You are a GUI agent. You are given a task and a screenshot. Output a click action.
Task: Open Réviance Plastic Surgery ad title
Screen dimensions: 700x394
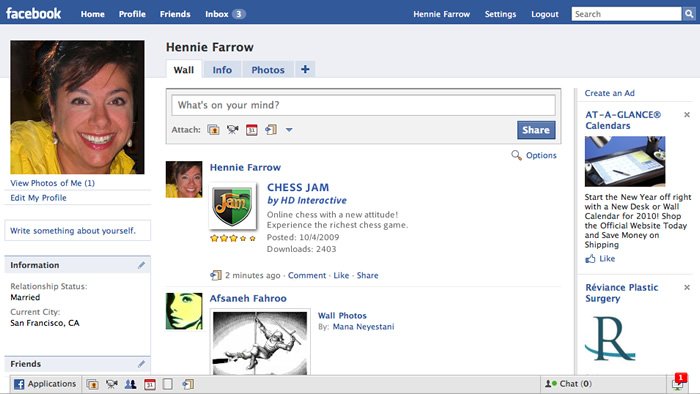621,293
